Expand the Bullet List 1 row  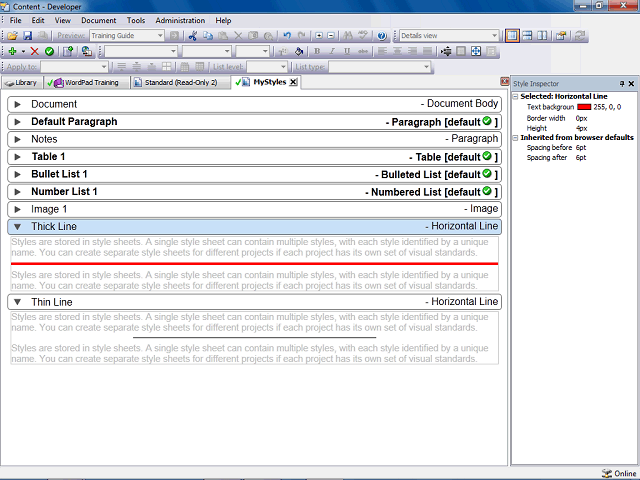point(18,175)
